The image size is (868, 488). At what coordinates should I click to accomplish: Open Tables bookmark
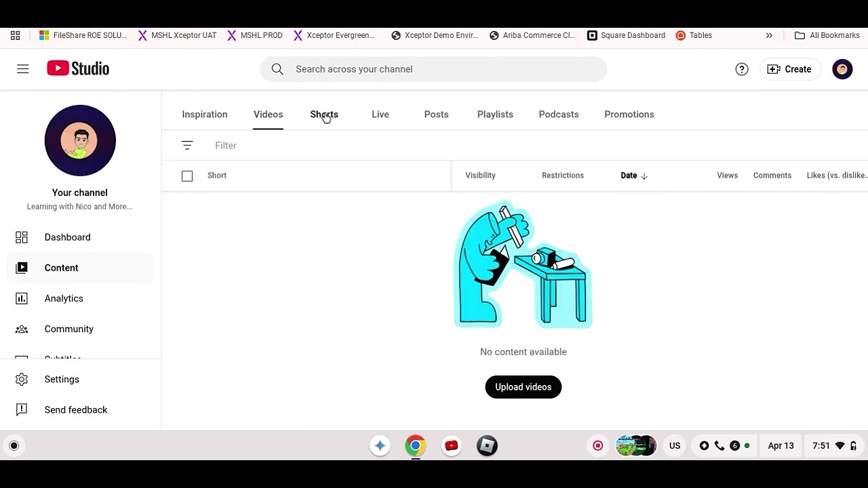pyautogui.click(x=694, y=35)
